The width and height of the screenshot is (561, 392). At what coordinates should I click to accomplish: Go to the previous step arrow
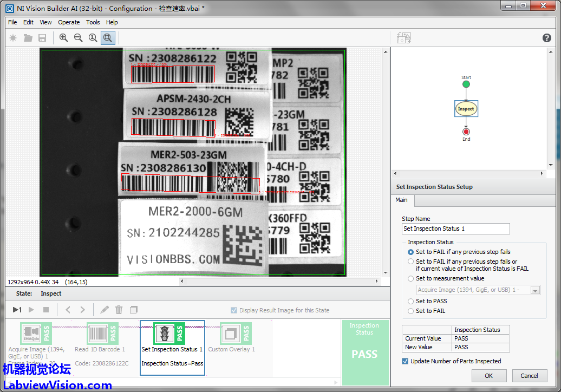68,310
